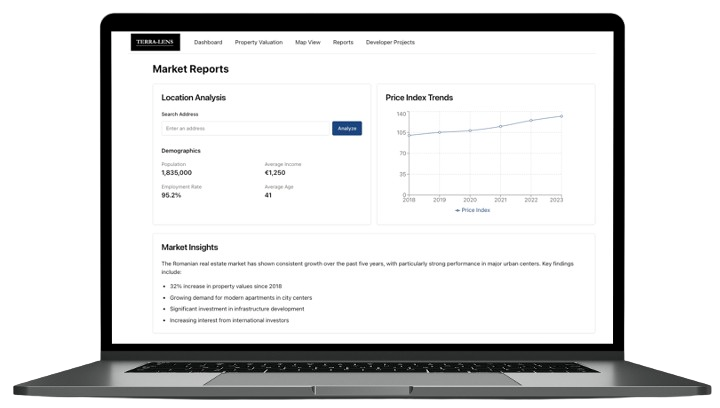
Task: Focus the Enter an address field
Action: point(245,128)
